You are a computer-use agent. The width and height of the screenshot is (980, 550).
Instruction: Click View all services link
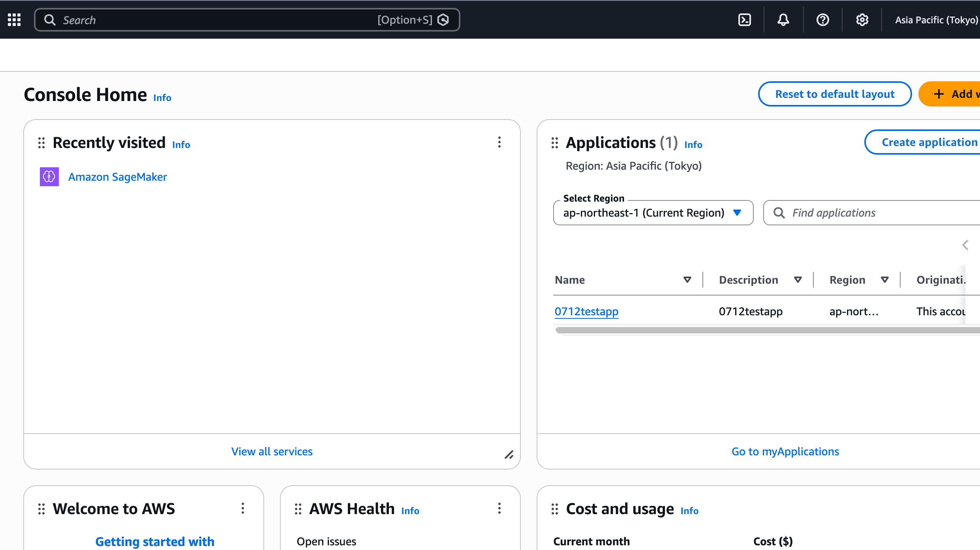click(272, 451)
